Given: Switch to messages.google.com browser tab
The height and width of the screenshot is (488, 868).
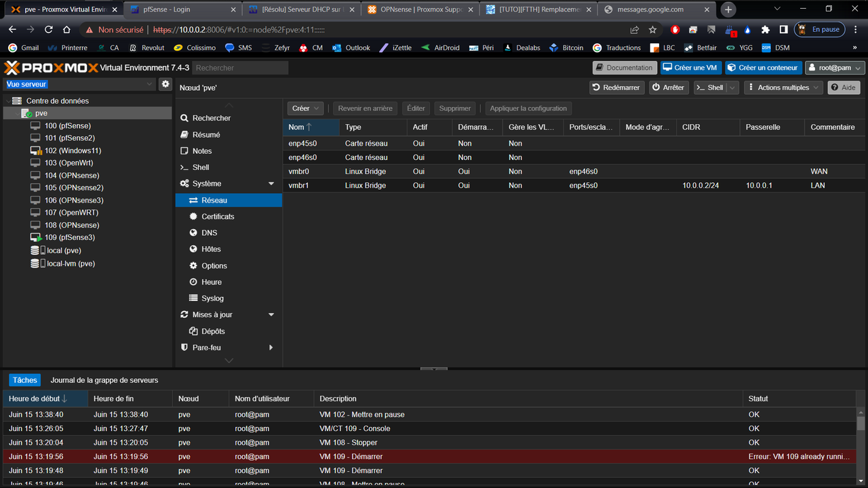Looking at the screenshot, I should coord(657,9).
